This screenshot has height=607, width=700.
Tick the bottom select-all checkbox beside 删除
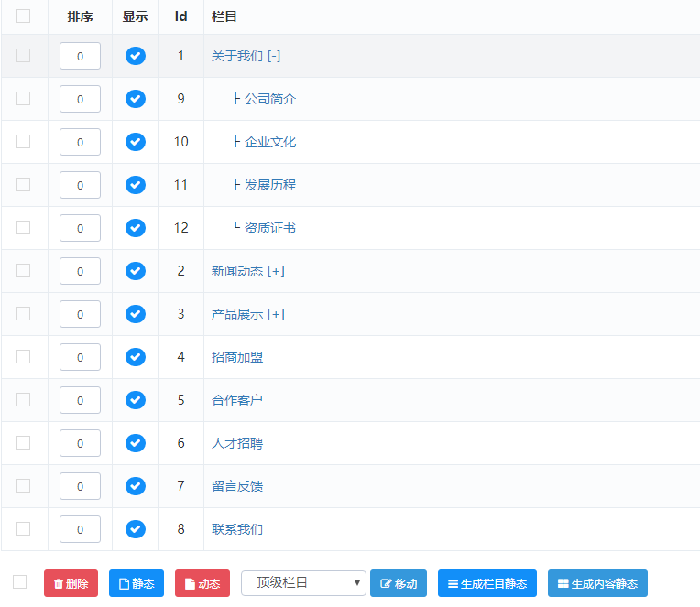point(19,582)
